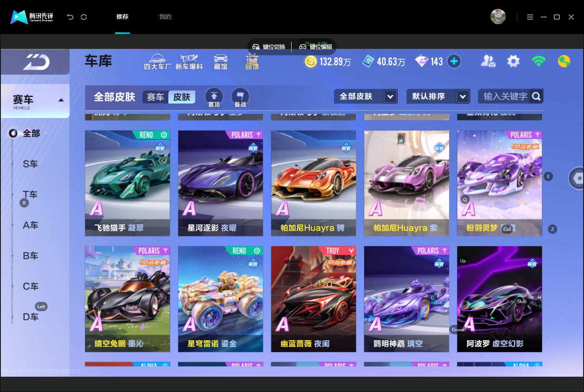Screen dimensions: 584x392
Task: Click the back arrow in the title bar
Action: 70,17
